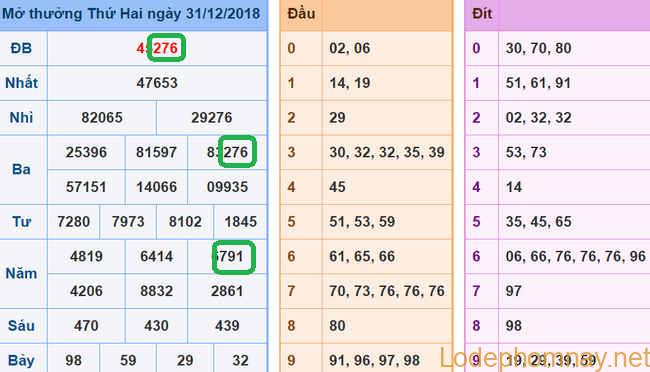Screen dimensions: 650x372
Task: Select the Bảy prize number 59
Action: pos(128,360)
